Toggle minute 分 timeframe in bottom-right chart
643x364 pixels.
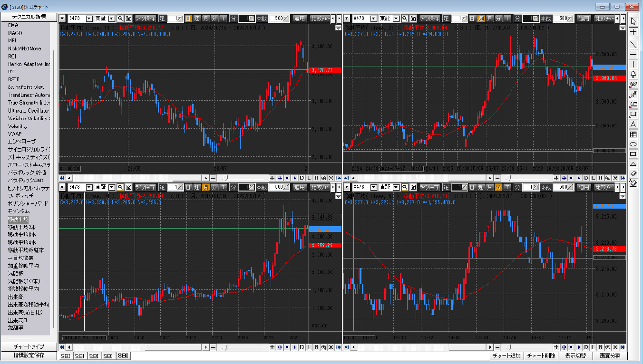[498, 187]
